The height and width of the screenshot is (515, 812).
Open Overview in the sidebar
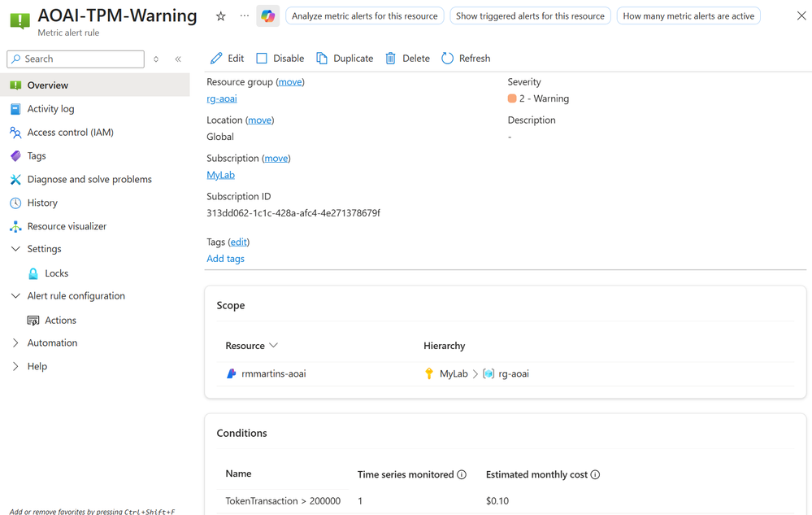click(x=95, y=85)
